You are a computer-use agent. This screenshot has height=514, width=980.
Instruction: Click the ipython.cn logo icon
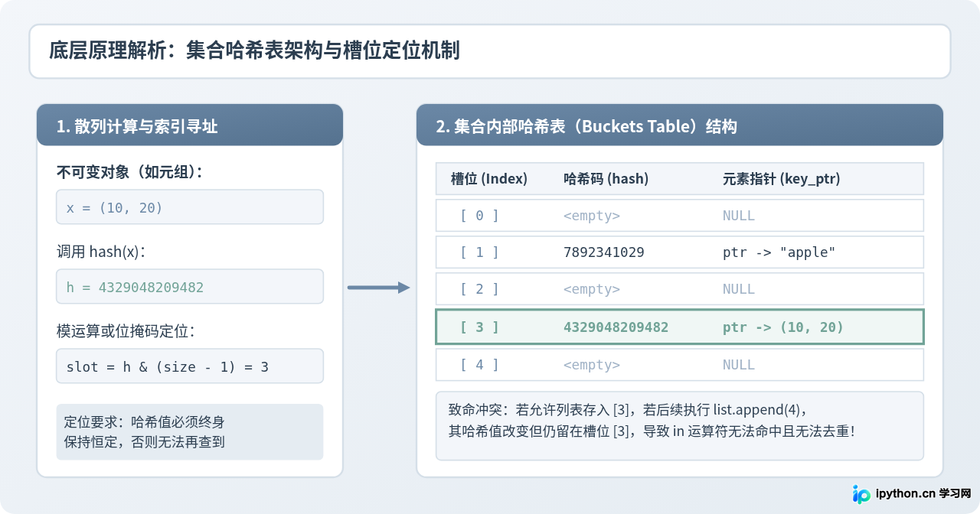point(861,493)
